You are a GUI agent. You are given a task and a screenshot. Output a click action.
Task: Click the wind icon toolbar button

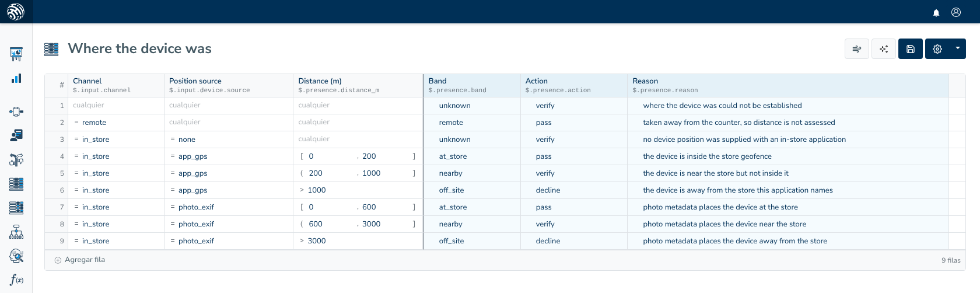tap(857, 49)
